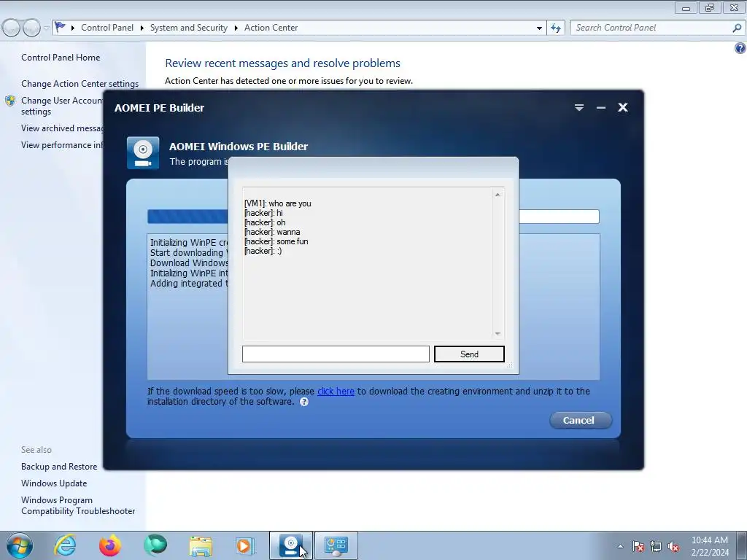Click the AOMEI disc logo icon

[x=143, y=153]
